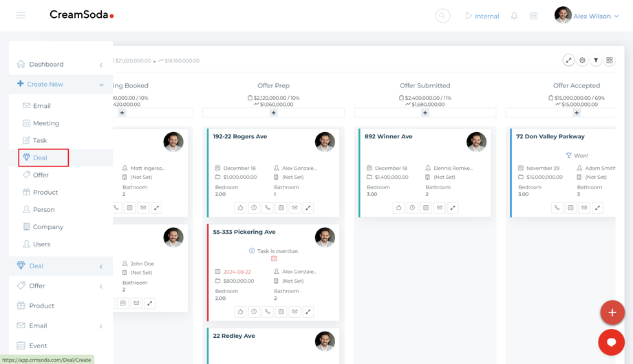Click the board filter funnel icon

point(596,61)
